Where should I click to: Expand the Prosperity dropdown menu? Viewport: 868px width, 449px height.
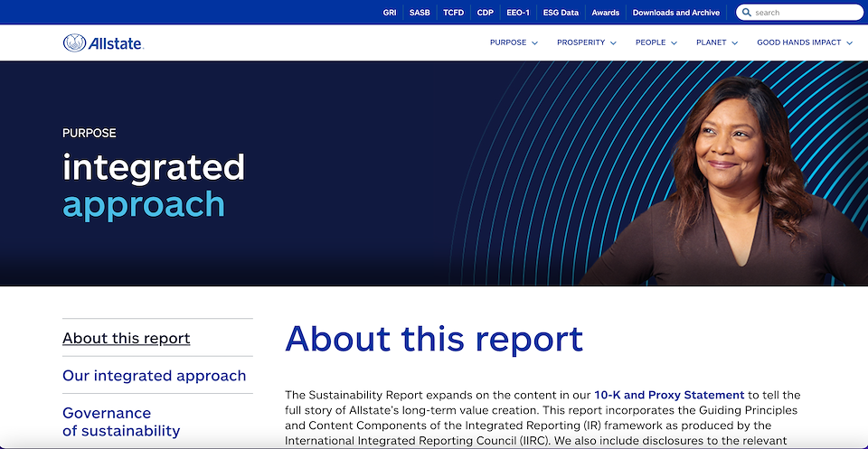pos(587,42)
